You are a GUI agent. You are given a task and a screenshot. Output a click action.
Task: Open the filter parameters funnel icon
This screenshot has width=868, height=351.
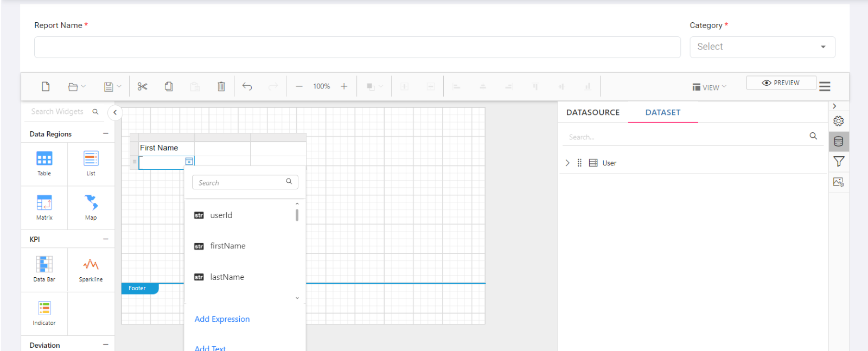coord(838,162)
